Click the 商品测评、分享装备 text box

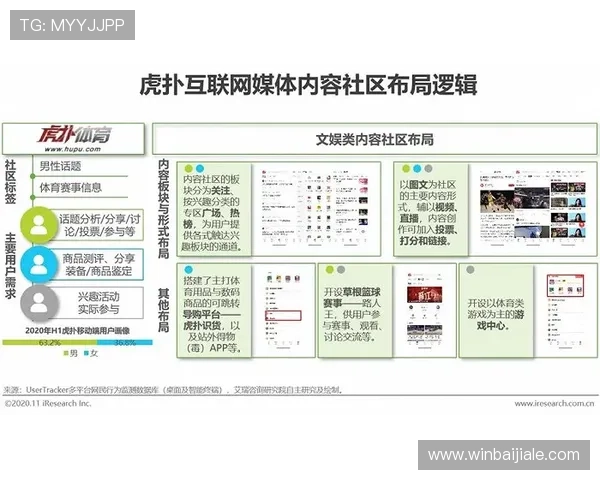point(99,265)
